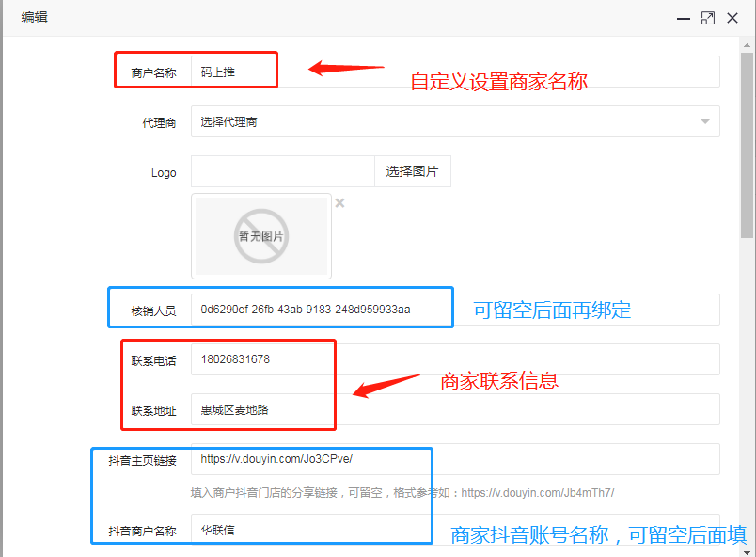Click the 核销人员 input field
This screenshot has width=756, height=557.
[x=455, y=310]
